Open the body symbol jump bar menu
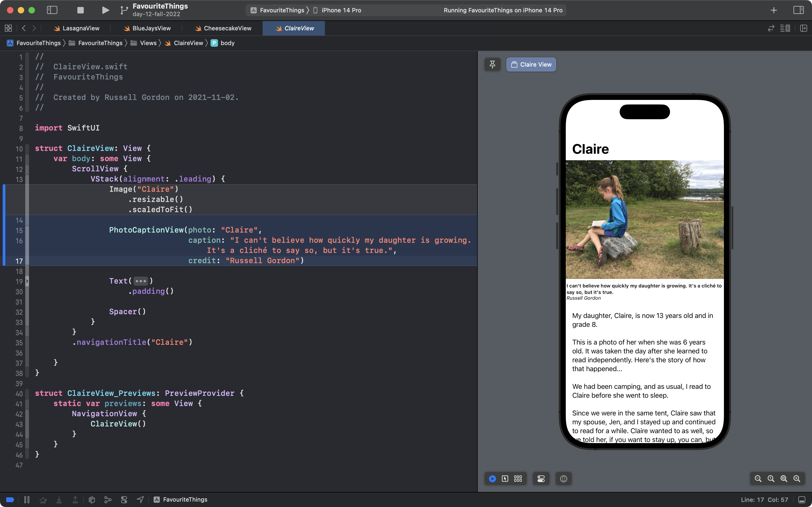 tap(227, 43)
